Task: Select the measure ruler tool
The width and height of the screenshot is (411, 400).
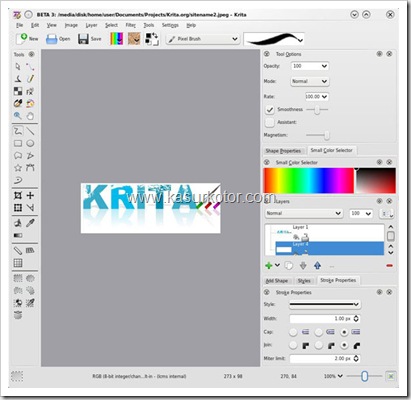Action: tap(18, 250)
